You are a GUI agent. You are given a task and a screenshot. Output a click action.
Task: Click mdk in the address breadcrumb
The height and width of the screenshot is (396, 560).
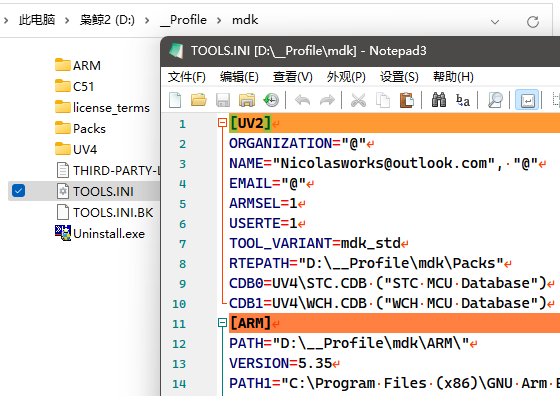(x=245, y=20)
